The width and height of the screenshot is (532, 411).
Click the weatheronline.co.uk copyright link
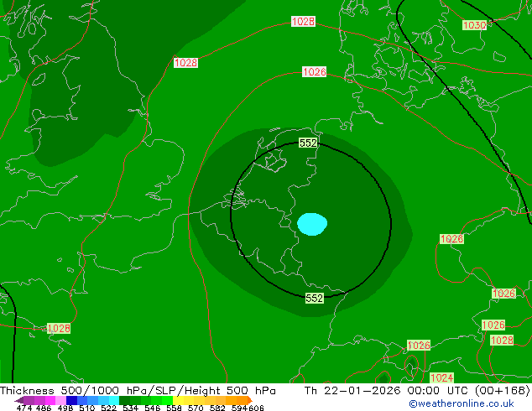462,403
